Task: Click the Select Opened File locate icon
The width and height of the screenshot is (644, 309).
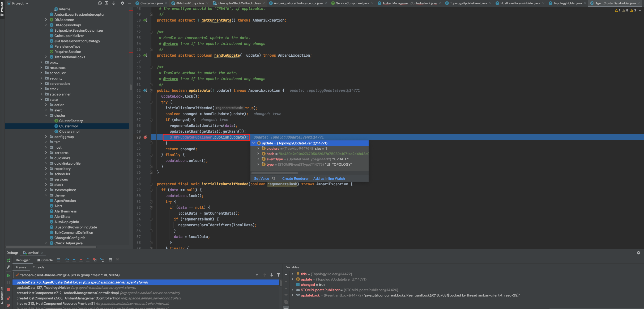Action: click(x=100, y=3)
